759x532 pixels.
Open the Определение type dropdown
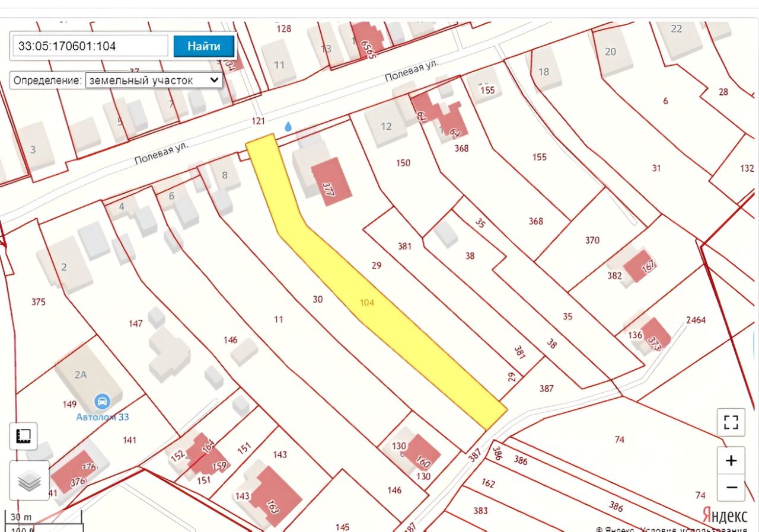154,81
